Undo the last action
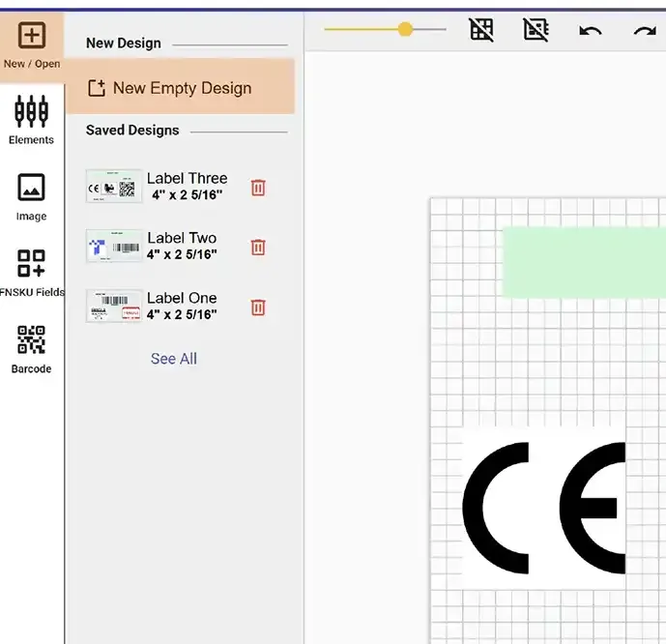The image size is (666, 644). 591,31
